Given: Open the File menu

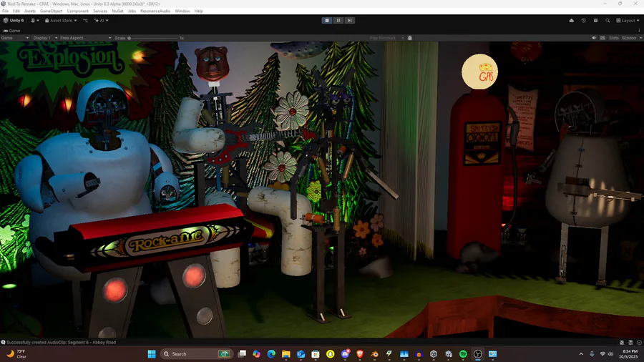Looking at the screenshot, I should (x=5, y=11).
